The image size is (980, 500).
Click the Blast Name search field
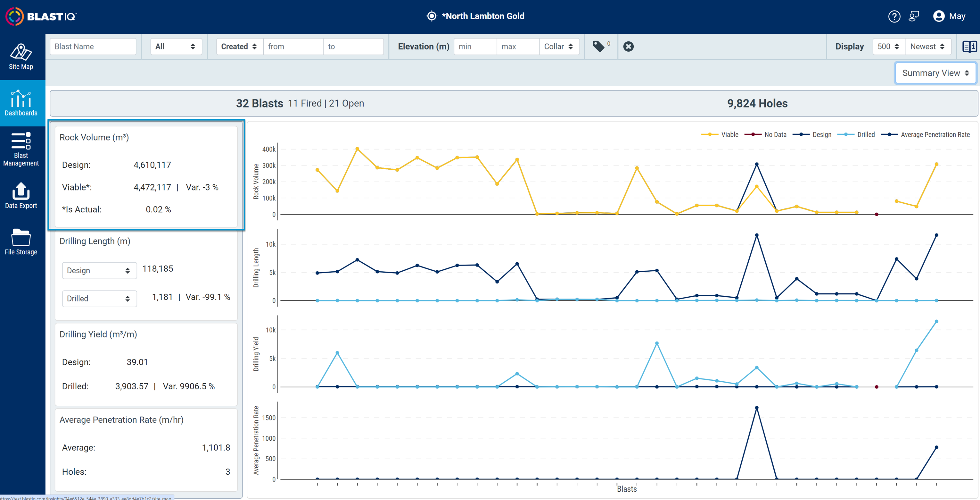(x=93, y=47)
